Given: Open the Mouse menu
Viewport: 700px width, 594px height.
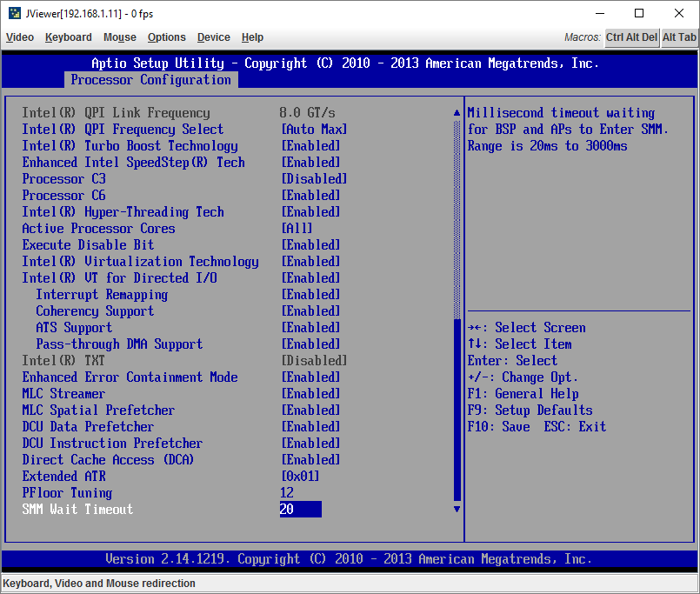Looking at the screenshot, I should (x=119, y=37).
